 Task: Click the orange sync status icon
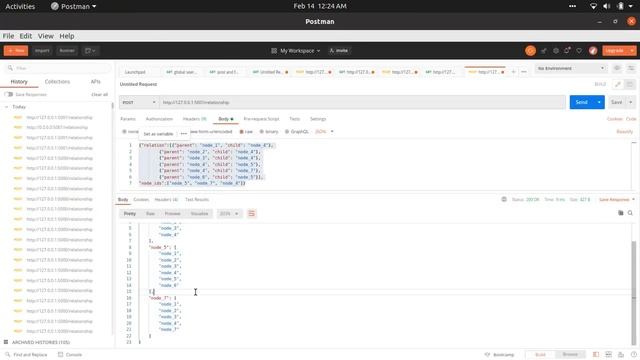530,51
